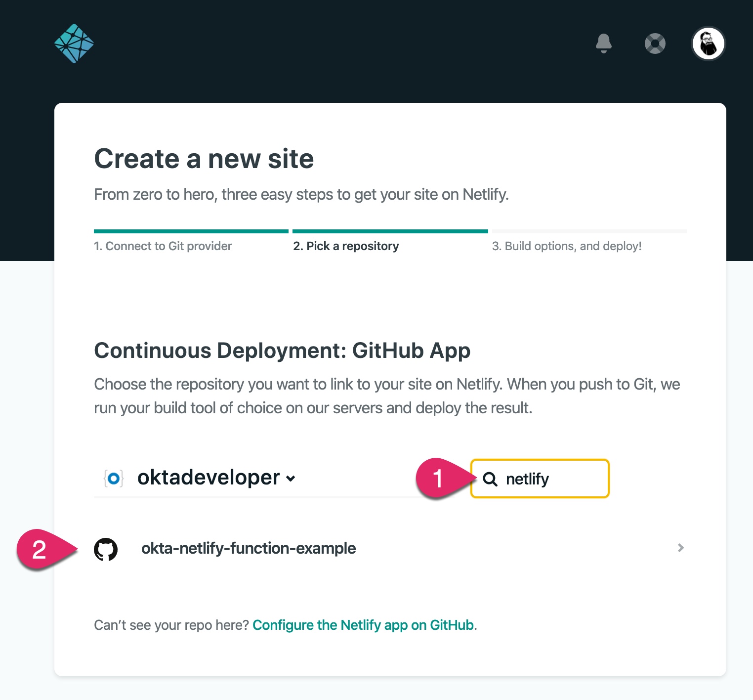Go back to Connect to Git provider step

[163, 246]
